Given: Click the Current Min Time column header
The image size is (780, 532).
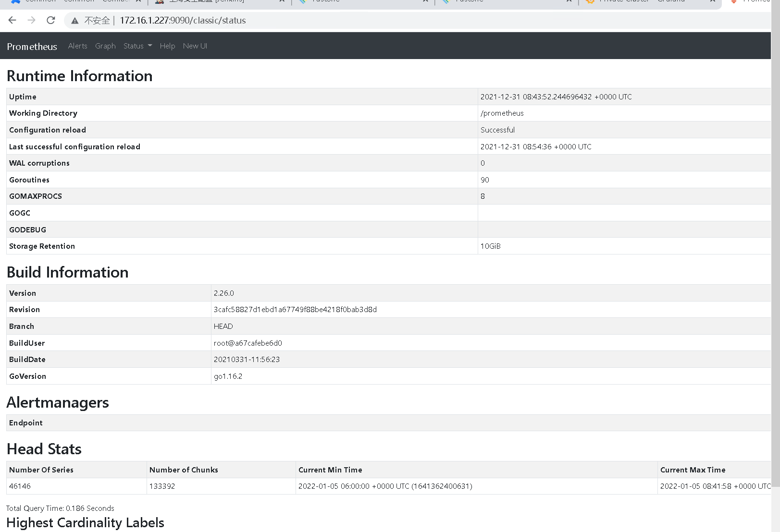Looking at the screenshot, I should 330,470.
